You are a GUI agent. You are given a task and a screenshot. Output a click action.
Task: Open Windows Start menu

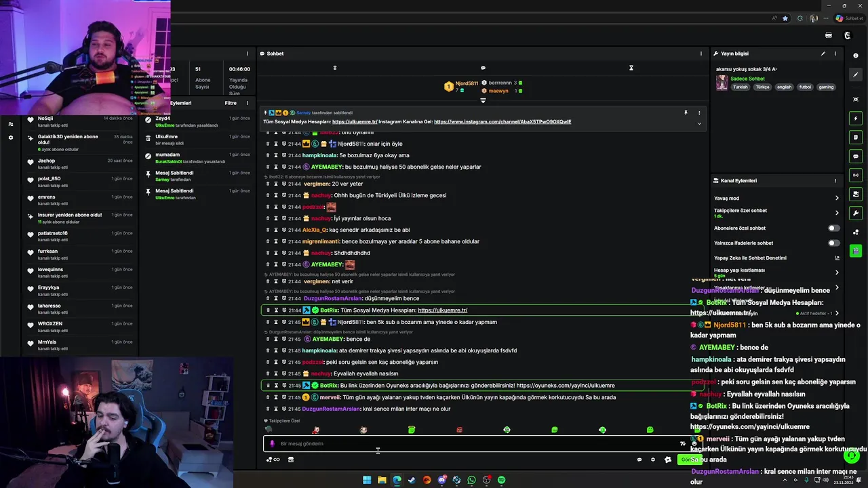click(367, 480)
